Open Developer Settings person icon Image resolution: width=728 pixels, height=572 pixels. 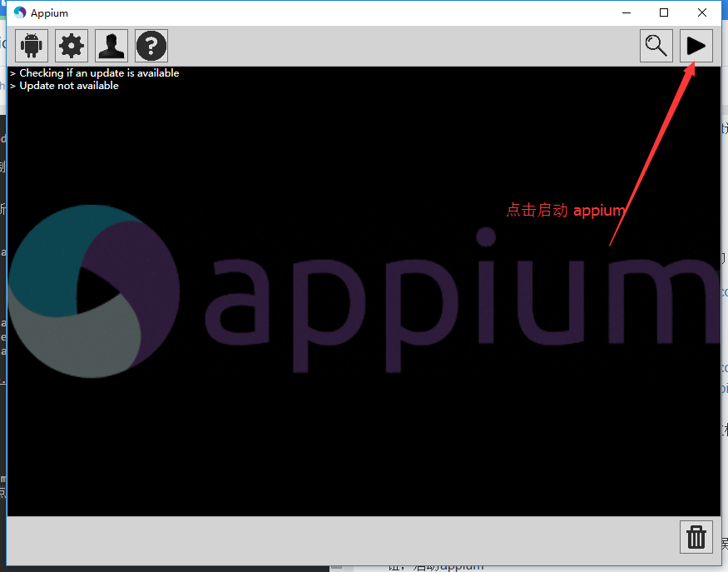[x=111, y=46]
